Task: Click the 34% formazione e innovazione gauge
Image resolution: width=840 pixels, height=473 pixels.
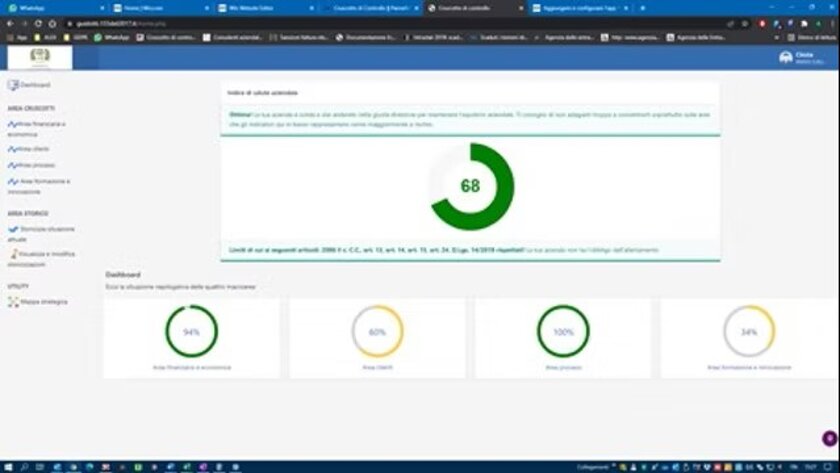Action: (749, 332)
